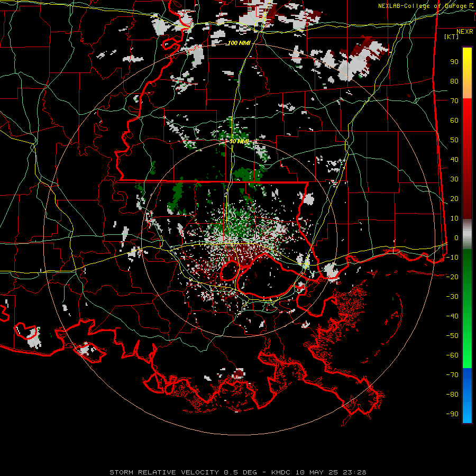This screenshot has width=476, height=476.
Task: Click the 90 value on velocity scale
Action: tap(454, 62)
